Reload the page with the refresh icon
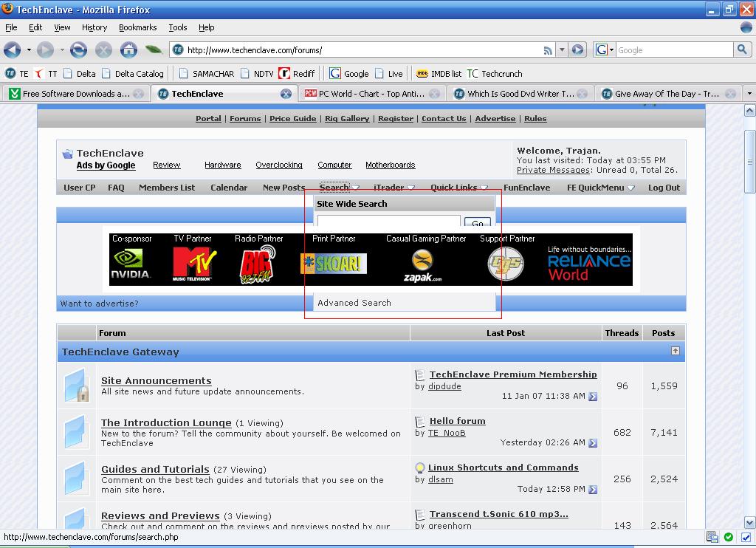756x548 pixels. [x=78, y=49]
